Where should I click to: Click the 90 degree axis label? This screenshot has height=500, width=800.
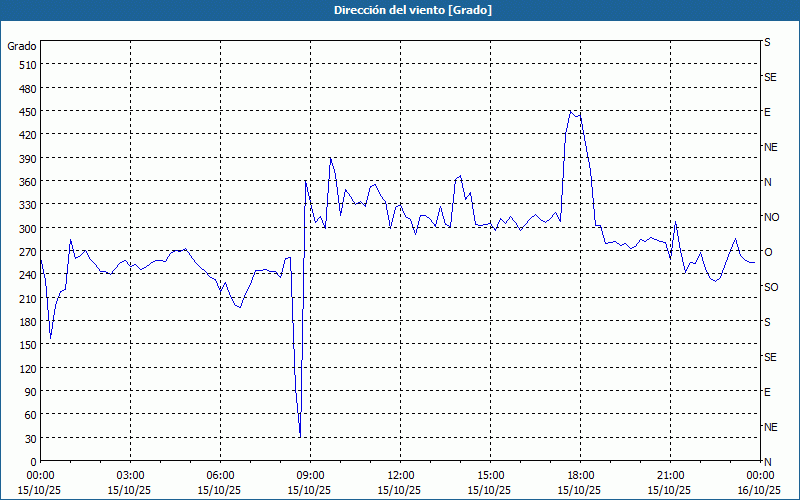(31, 392)
